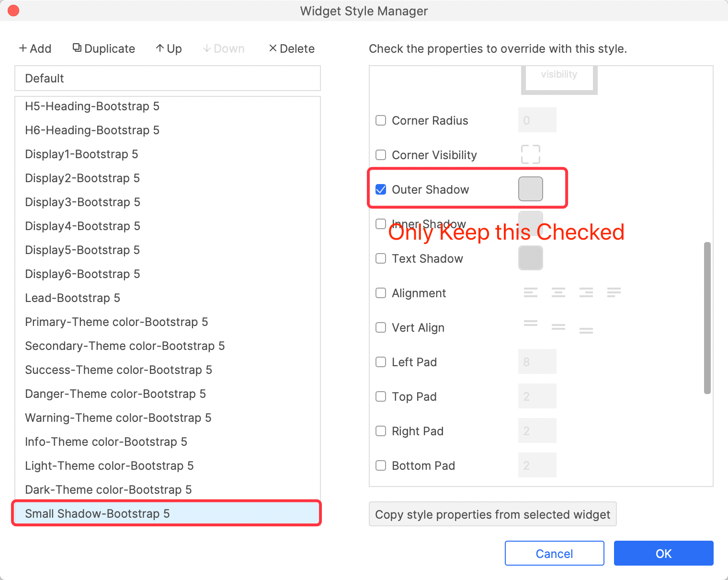Check the Left Pad override

381,362
